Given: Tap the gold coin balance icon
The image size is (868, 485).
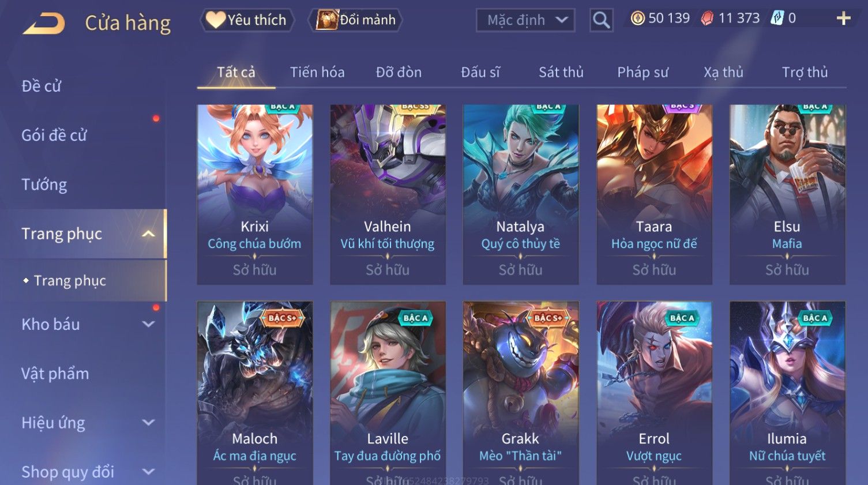Looking at the screenshot, I should pyautogui.click(x=637, y=18).
